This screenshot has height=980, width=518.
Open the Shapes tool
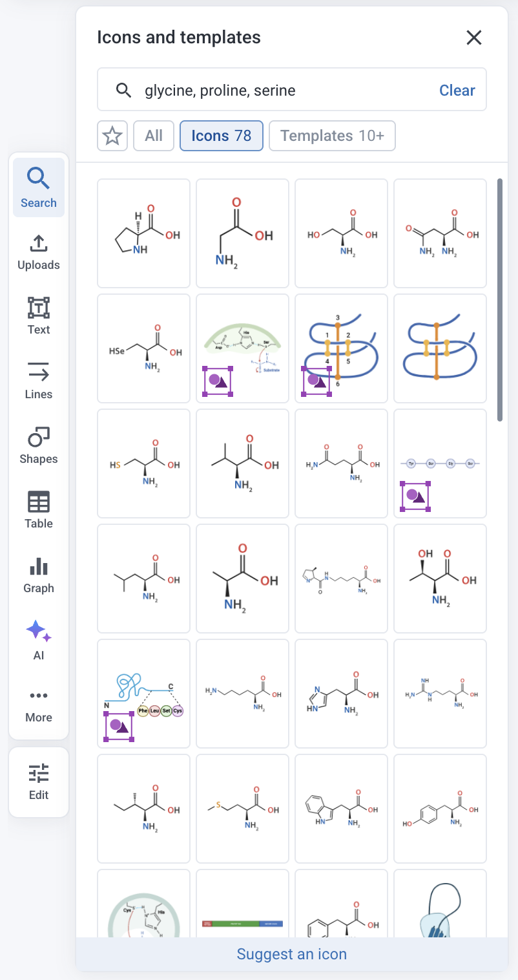tap(39, 446)
